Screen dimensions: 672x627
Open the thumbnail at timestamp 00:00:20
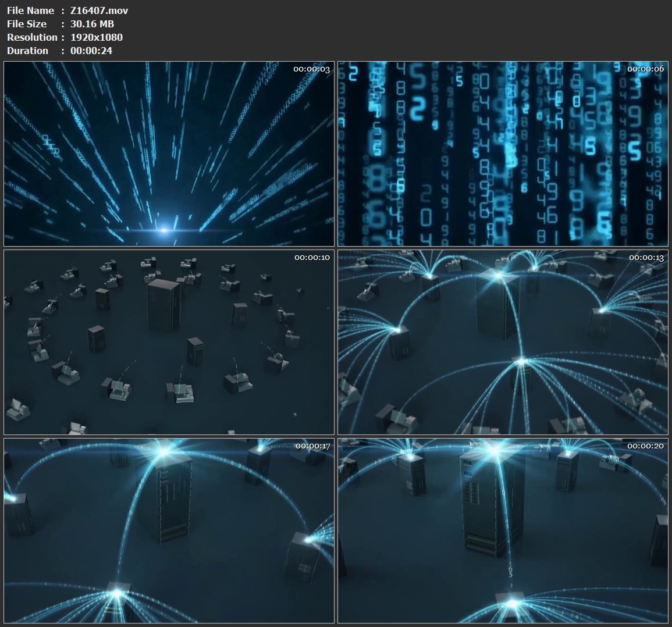(x=503, y=530)
